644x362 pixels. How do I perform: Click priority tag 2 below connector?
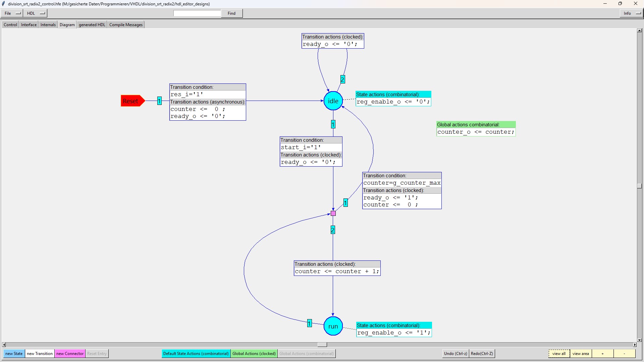coord(333,230)
